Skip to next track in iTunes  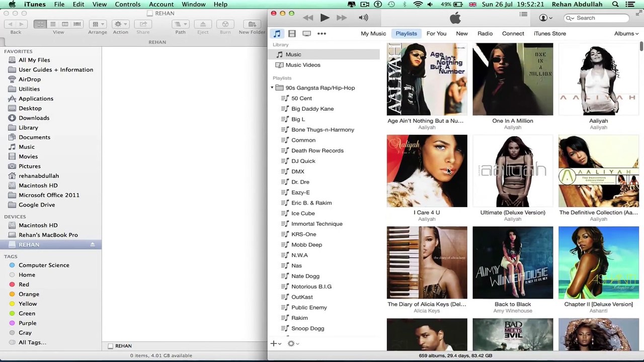342,18
